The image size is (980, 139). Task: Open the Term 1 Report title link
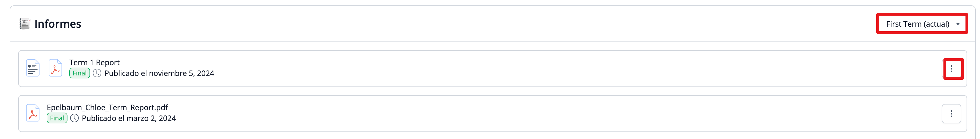94,62
